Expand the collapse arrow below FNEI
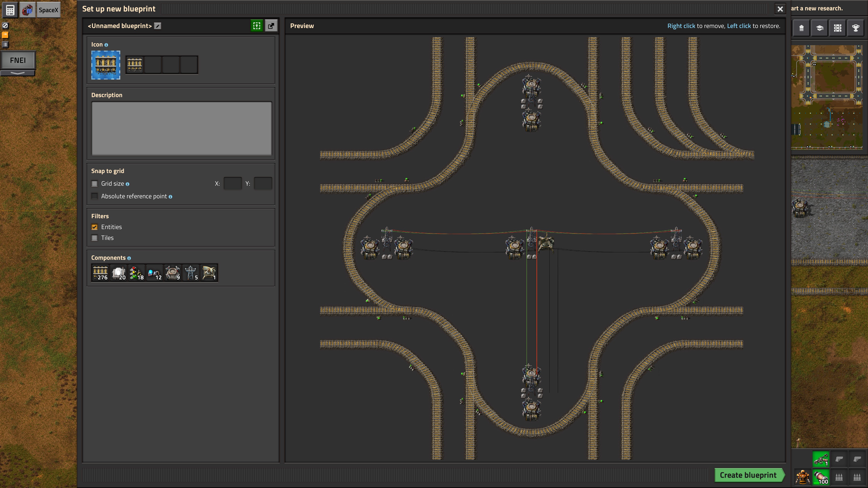The height and width of the screenshot is (488, 868). (x=18, y=73)
